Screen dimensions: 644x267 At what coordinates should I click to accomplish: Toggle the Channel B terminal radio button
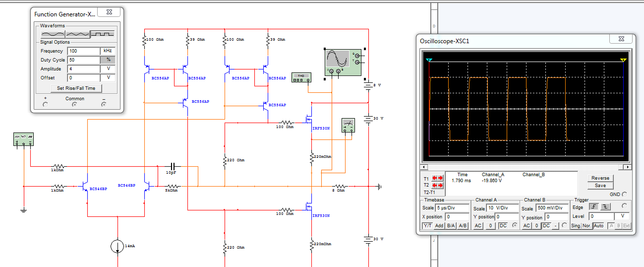(565, 226)
